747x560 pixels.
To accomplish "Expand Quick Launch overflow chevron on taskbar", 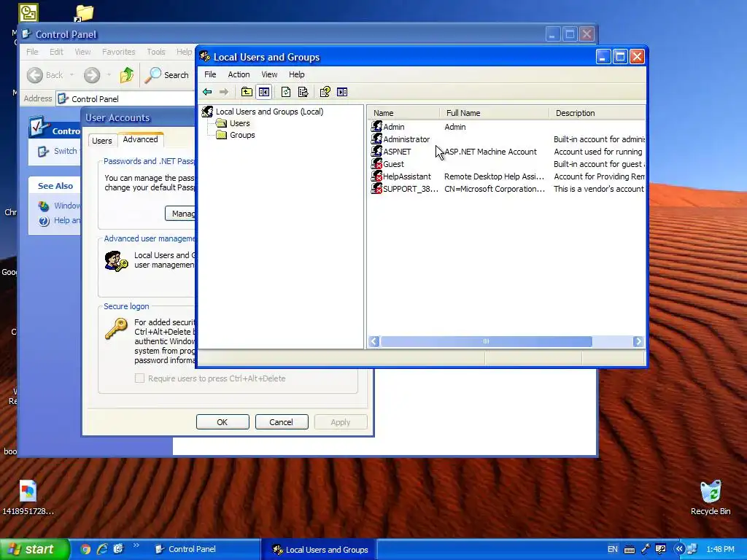I will (x=136, y=545).
